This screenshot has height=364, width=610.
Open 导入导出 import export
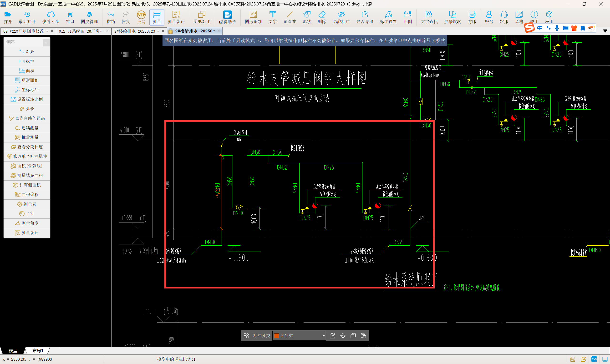365,17
